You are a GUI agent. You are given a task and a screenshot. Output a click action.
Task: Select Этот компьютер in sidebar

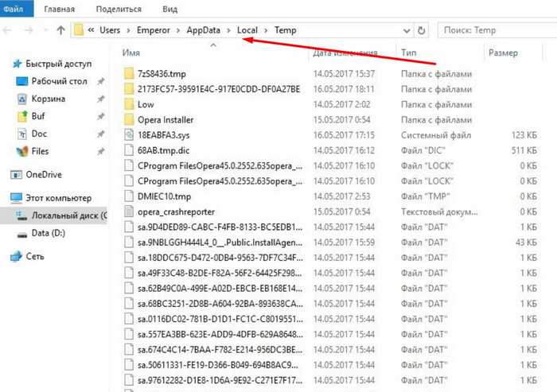tap(58, 198)
